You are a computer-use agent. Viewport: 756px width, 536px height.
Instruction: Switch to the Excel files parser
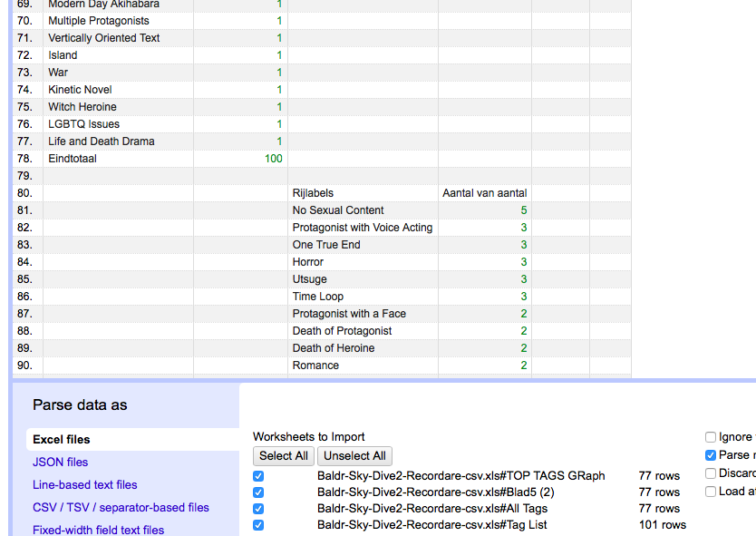point(62,440)
